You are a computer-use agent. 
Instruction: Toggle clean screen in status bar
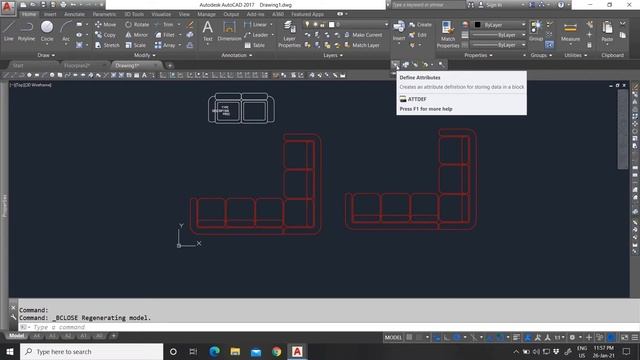(624, 337)
